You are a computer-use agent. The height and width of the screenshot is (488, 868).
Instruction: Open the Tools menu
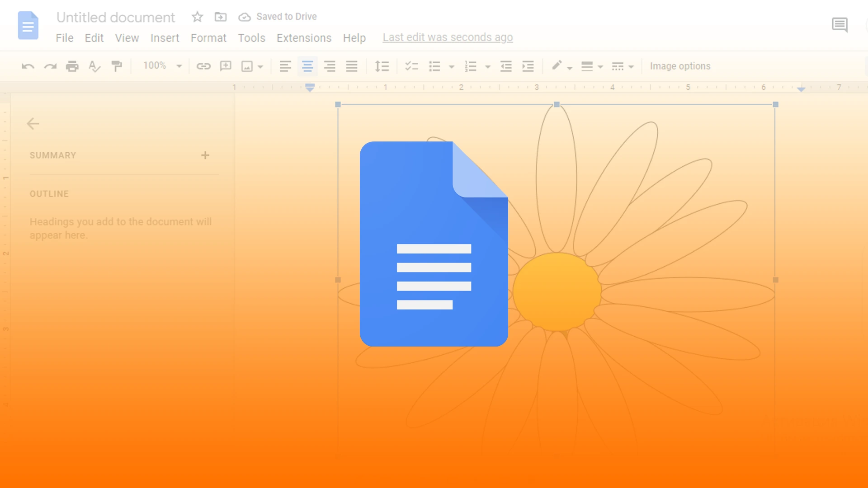[251, 38]
